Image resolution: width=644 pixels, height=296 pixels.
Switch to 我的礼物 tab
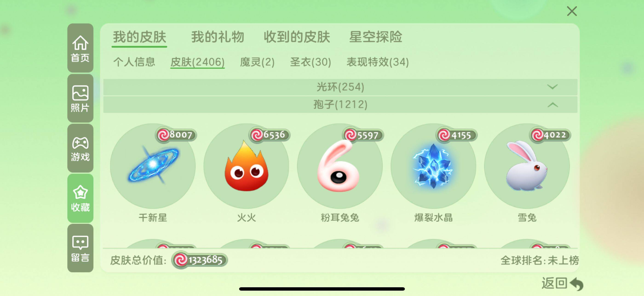click(218, 37)
